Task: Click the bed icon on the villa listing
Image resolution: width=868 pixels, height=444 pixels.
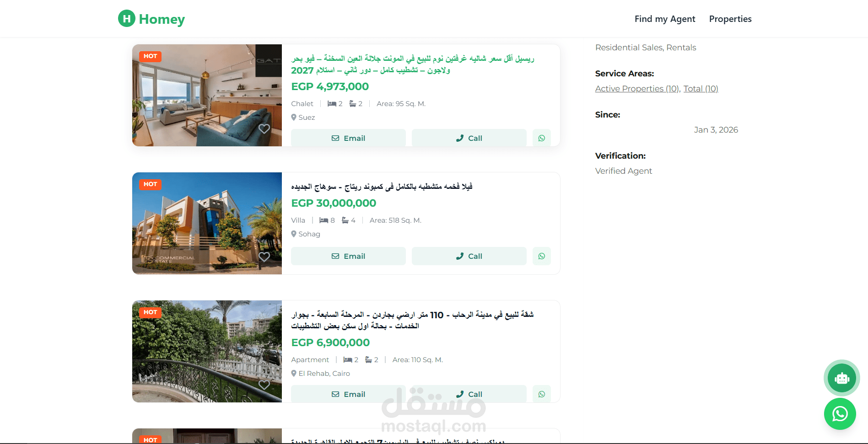Action: [324, 220]
